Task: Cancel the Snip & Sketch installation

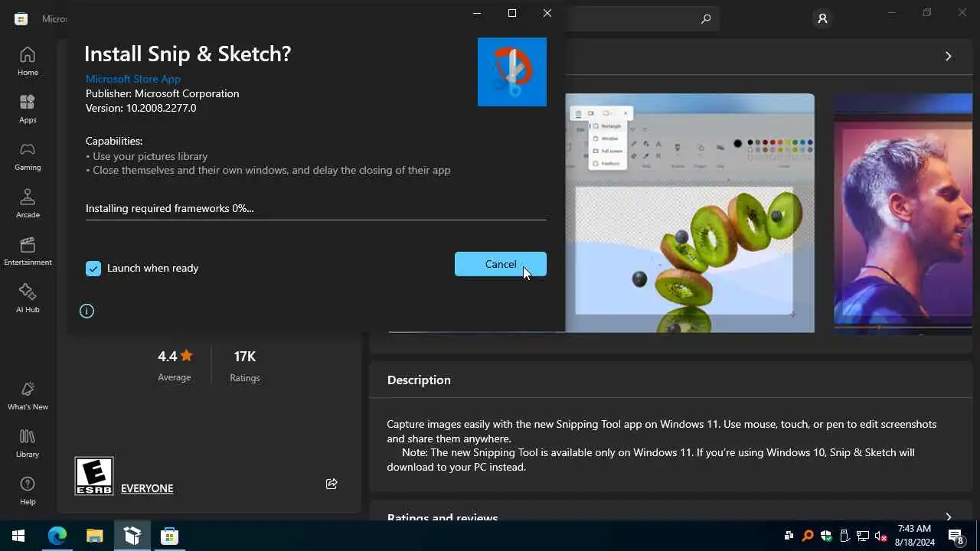Action: [x=501, y=264]
